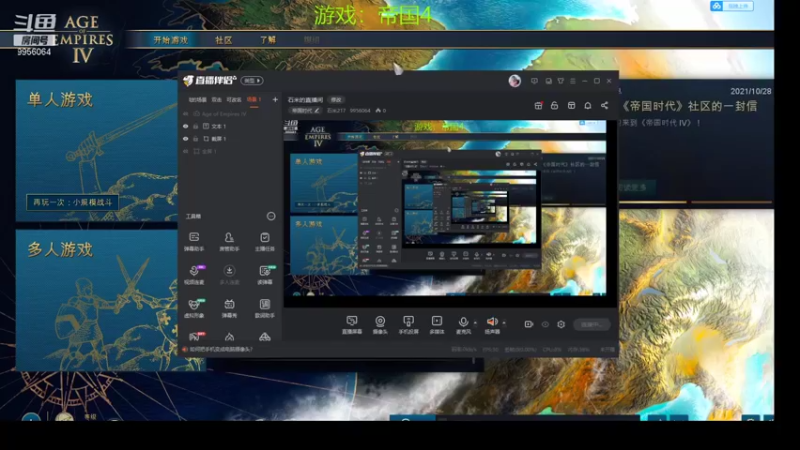The height and width of the screenshot is (450, 800).
Task: Select the 文本 1 source row
Action: pyautogui.click(x=230, y=126)
